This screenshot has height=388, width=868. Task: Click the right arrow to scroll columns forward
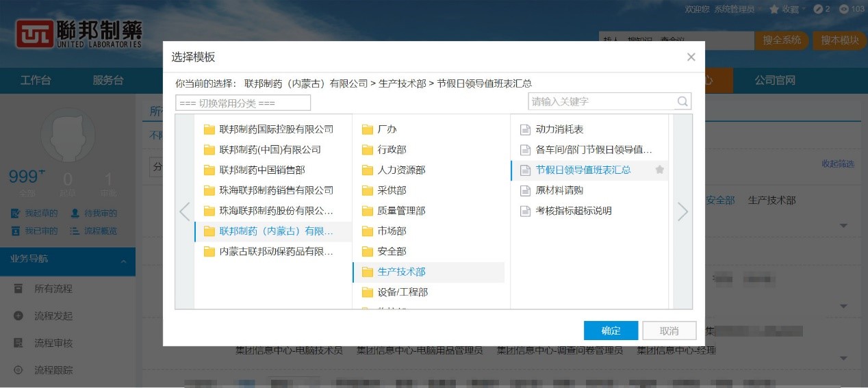tap(682, 212)
